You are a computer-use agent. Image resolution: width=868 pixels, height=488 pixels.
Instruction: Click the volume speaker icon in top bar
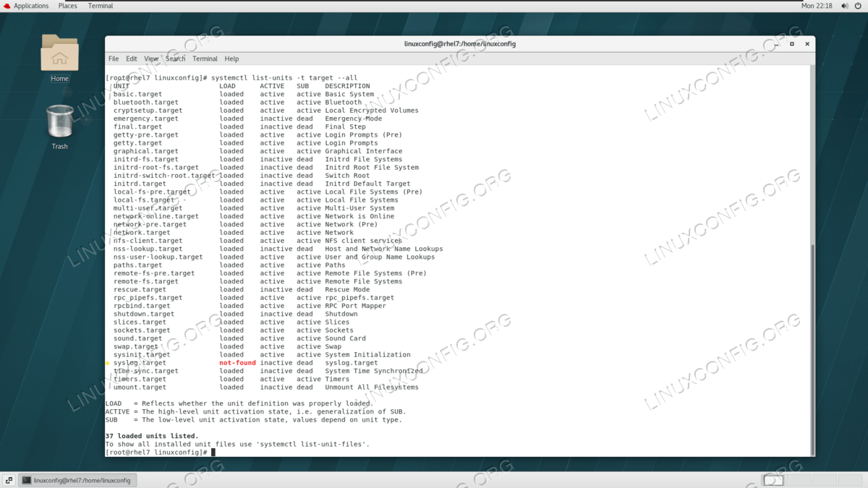pyautogui.click(x=845, y=6)
